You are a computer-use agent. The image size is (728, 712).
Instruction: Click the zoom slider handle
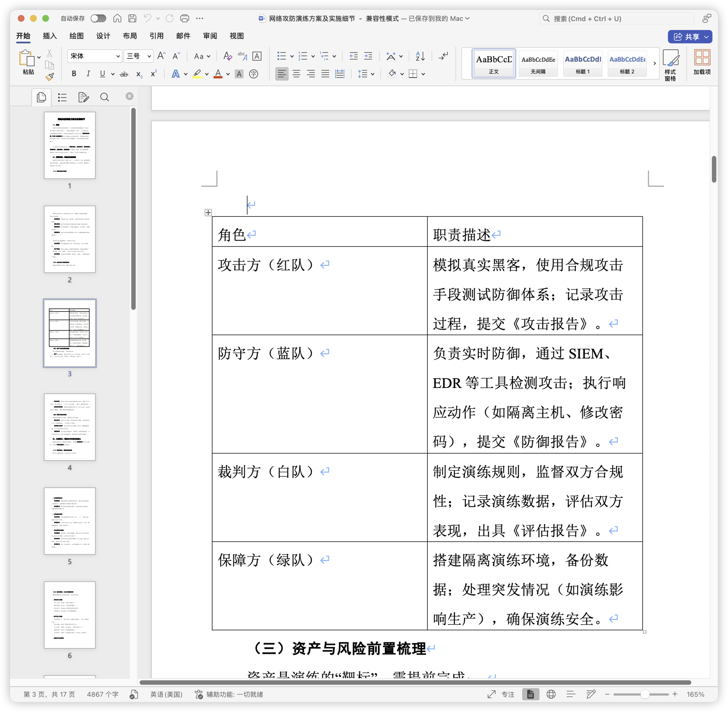coord(645,694)
